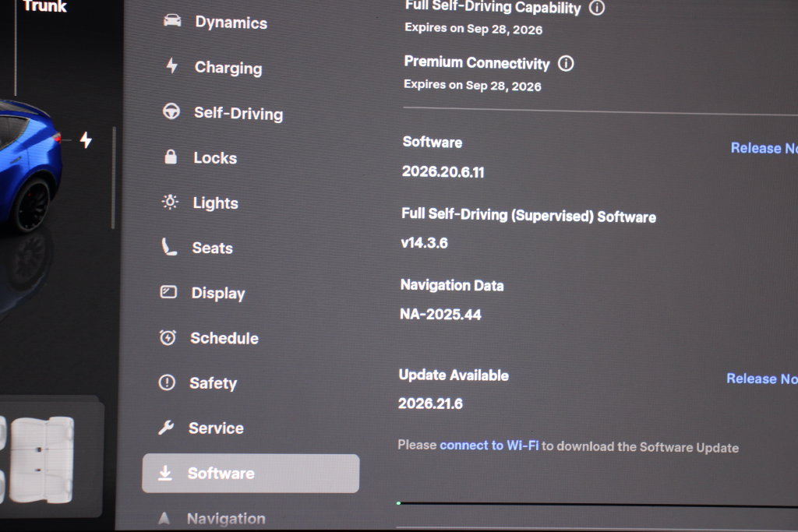Click the Locks padlock icon
Image resolution: width=798 pixels, height=532 pixels.
pyautogui.click(x=171, y=156)
